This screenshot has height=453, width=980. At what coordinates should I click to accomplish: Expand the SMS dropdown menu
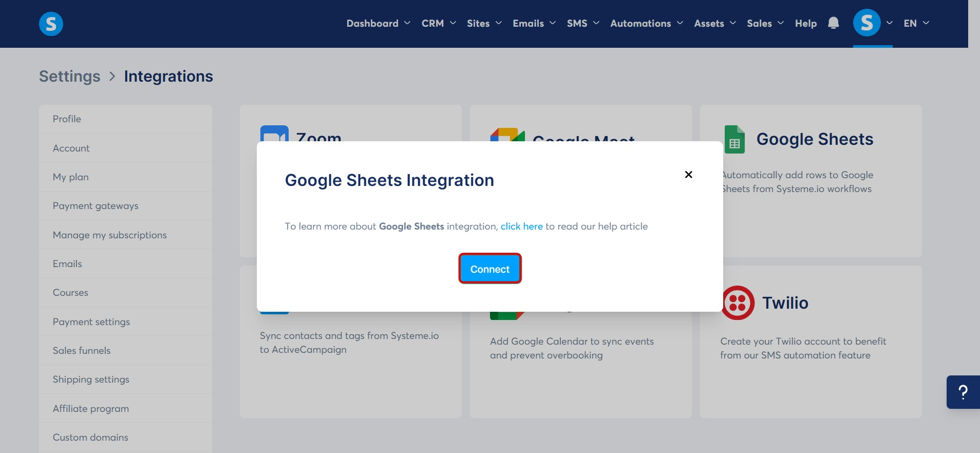583,23
